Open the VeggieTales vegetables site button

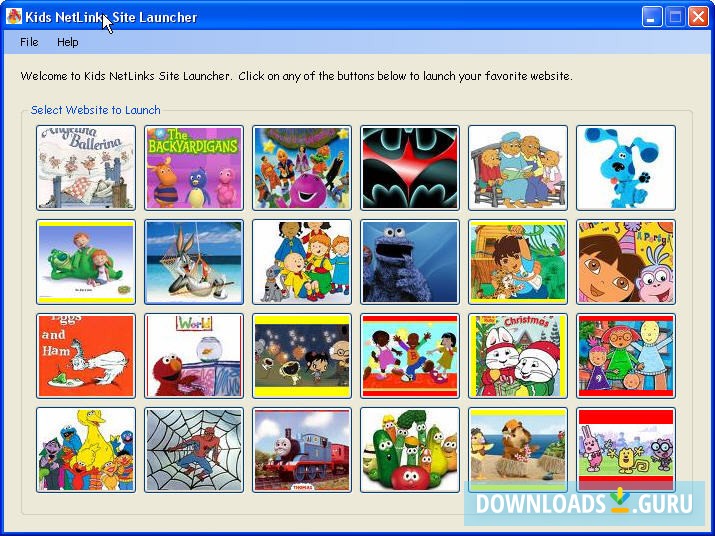410,450
